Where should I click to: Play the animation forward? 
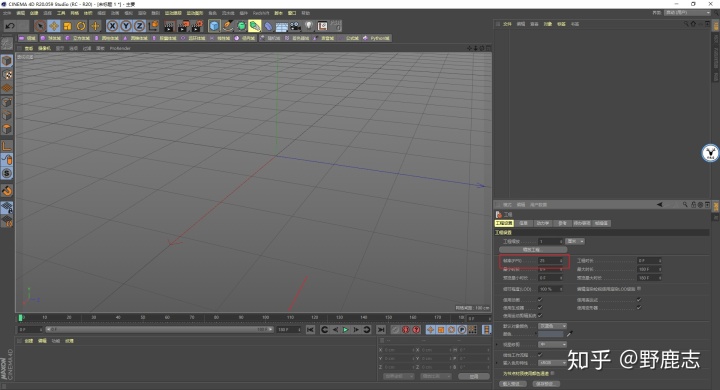[x=345, y=330]
